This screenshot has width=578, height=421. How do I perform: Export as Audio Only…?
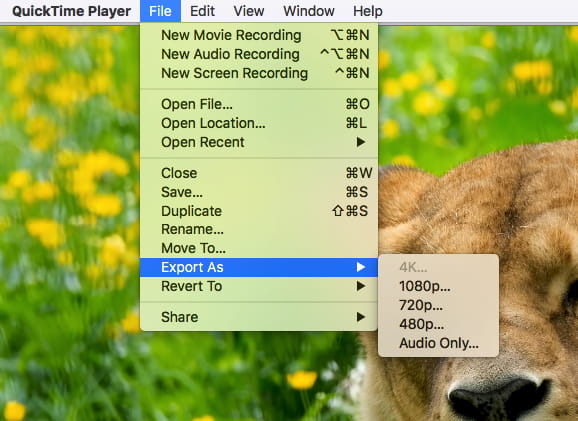[438, 343]
